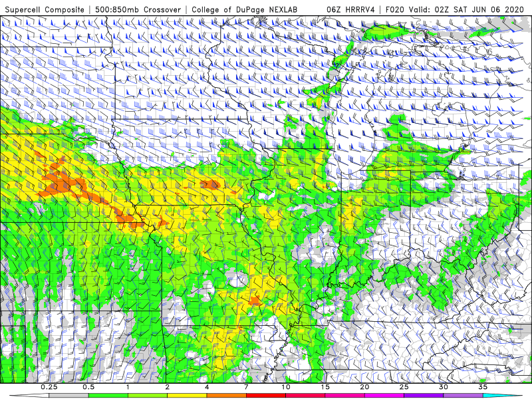Screen dimensions: 532x399
Task: Click the 0.25 legend value
Action: coord(49,387)
